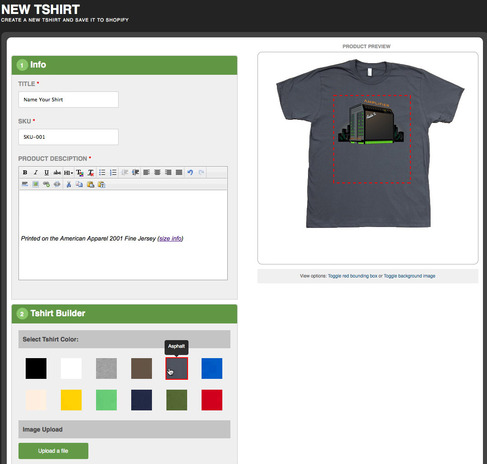
Task: Toggle background image link
Action: 409,276
